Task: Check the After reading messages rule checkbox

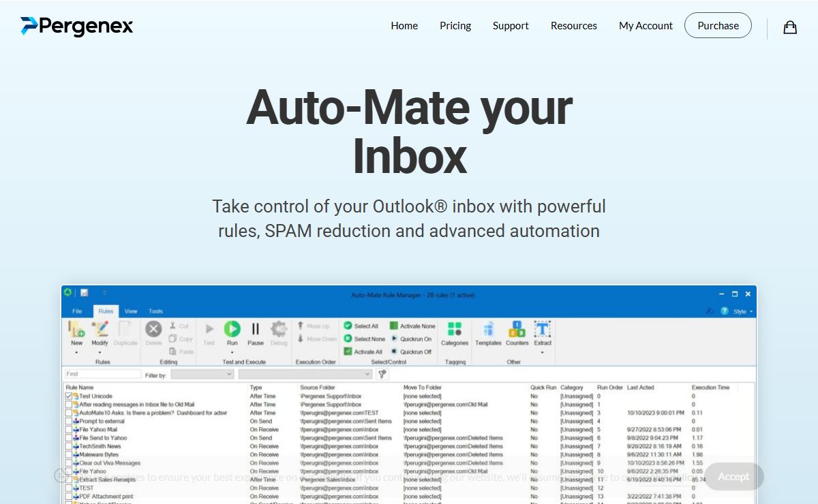Action: [68, 405]
